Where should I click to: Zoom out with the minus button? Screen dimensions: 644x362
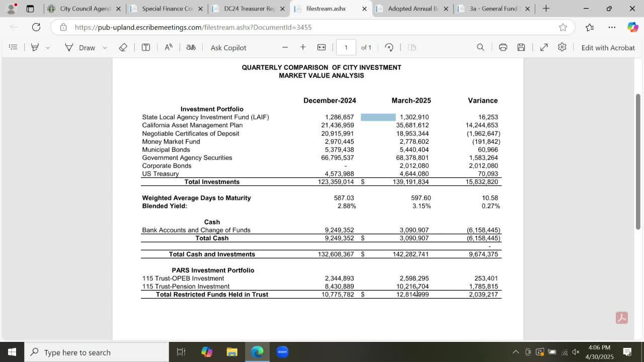click(x=285, y=47)
